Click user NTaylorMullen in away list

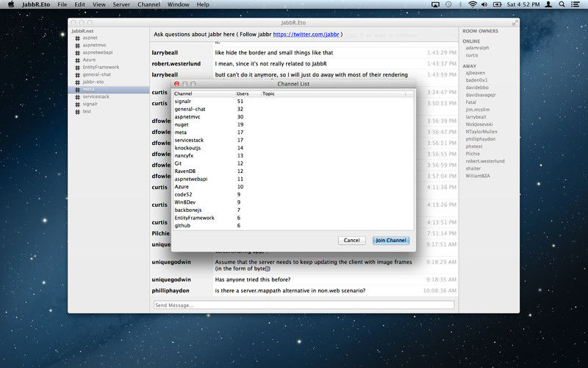tap(481, 132)
